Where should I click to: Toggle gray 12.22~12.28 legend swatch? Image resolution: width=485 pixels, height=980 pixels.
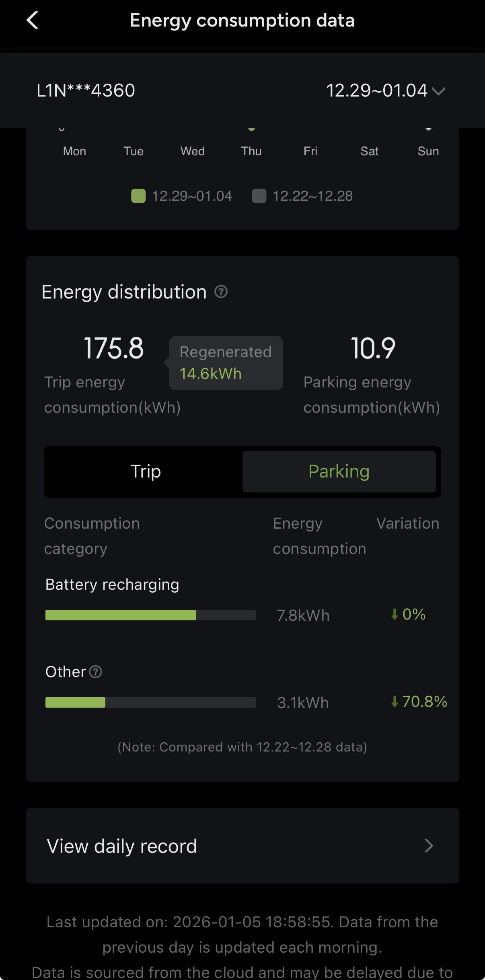pyautogui.click(x=259, y=196)
